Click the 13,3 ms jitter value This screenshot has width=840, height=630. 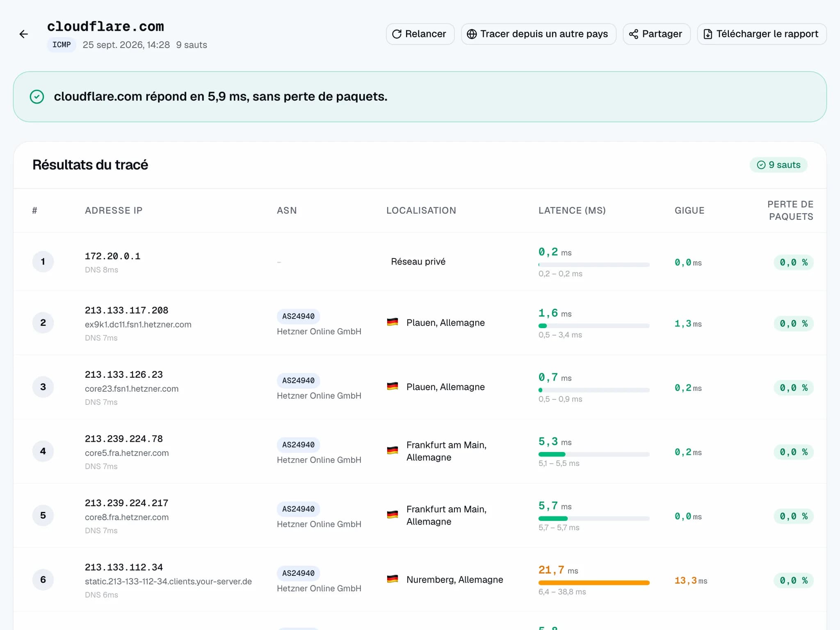(691, 581)
